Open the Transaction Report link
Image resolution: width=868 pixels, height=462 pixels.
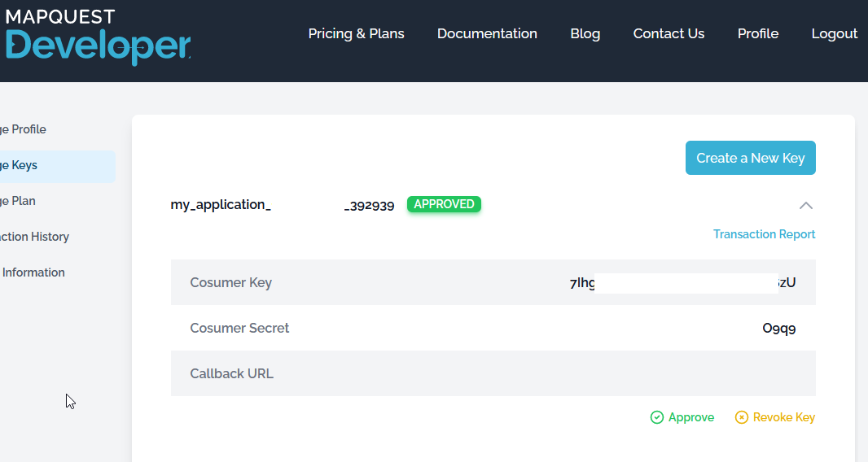coord(764,234)
